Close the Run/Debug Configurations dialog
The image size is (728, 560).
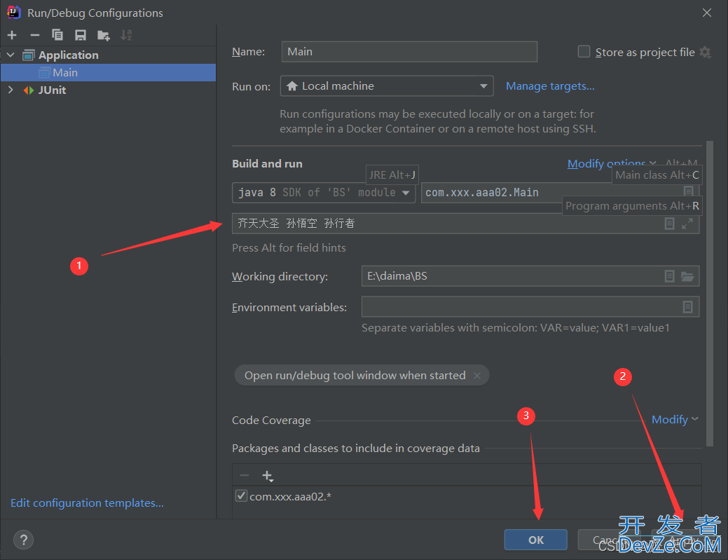707,13
